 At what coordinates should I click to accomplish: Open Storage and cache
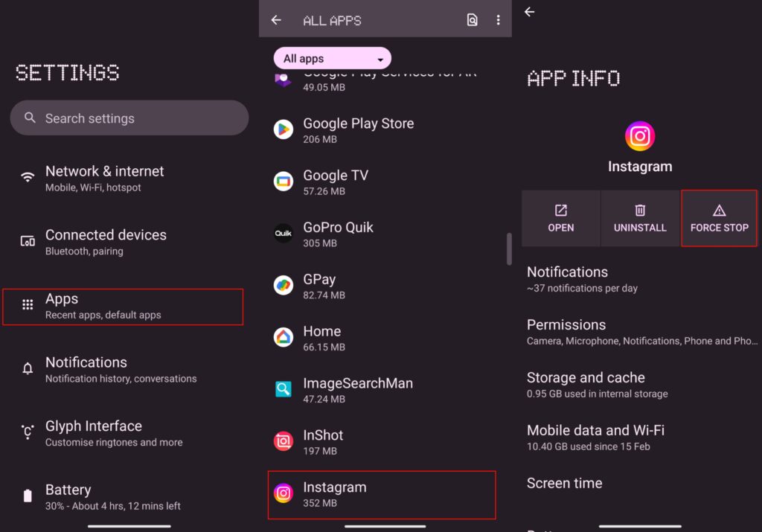639,385
